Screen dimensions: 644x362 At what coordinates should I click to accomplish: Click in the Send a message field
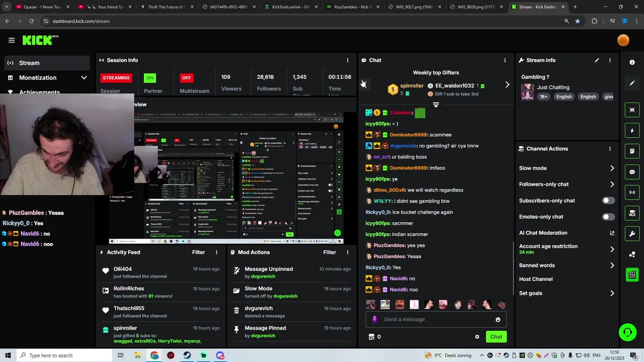pos(436,319)
